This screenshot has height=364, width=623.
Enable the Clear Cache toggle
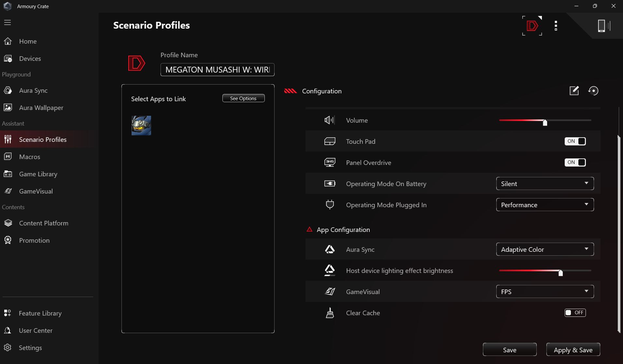click(x=575, y=313)
